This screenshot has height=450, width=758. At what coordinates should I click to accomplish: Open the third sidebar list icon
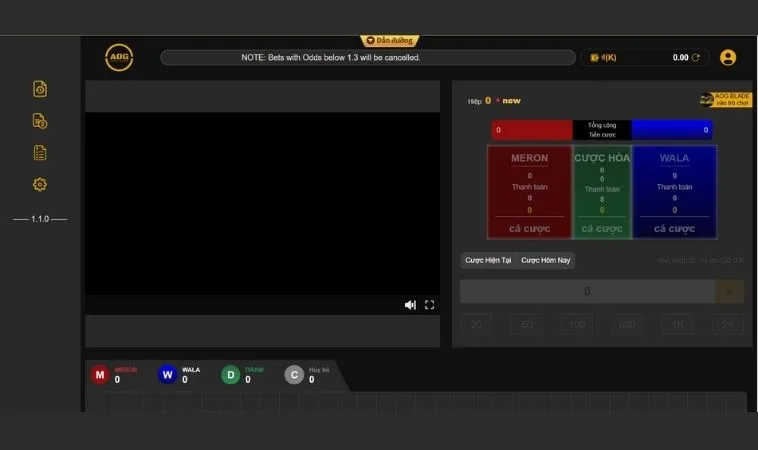click(40, 153)
